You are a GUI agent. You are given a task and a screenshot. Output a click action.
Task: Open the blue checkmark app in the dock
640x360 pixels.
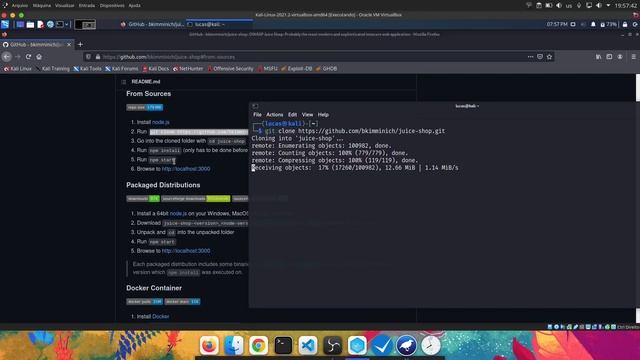(382, 345)
